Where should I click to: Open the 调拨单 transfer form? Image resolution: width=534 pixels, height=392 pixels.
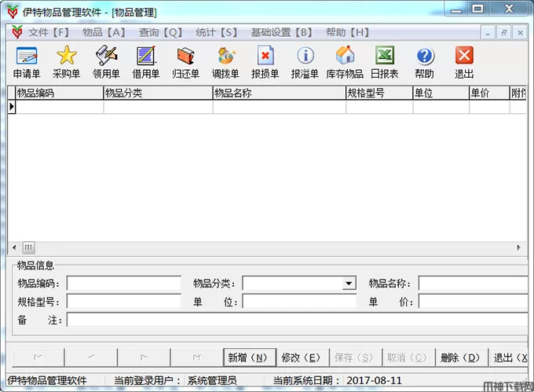tap(225, 62)
